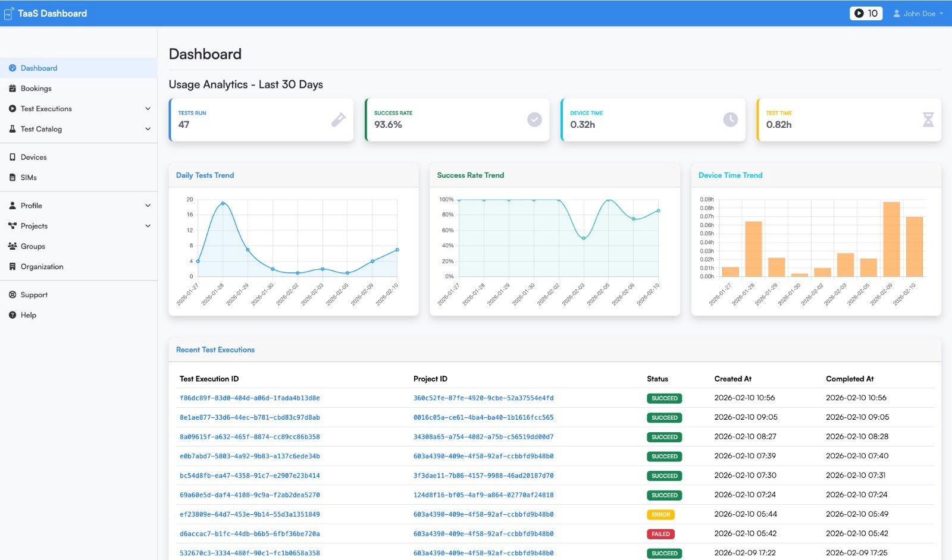Open the Help page from the sidebar
Viewport: 952px width, 560px height.
click(x=79, y=315)
